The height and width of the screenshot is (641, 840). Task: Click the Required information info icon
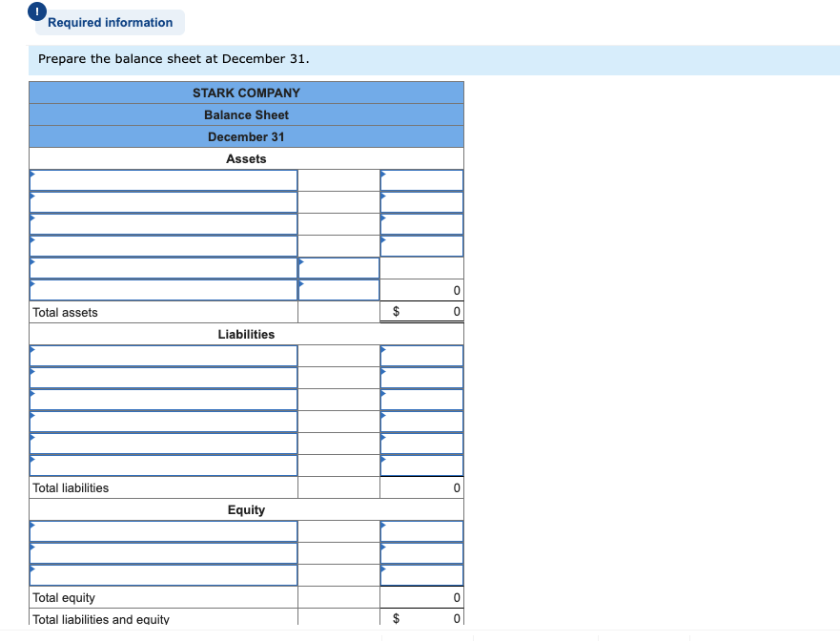pyautogui.click(x=36, y=11)
